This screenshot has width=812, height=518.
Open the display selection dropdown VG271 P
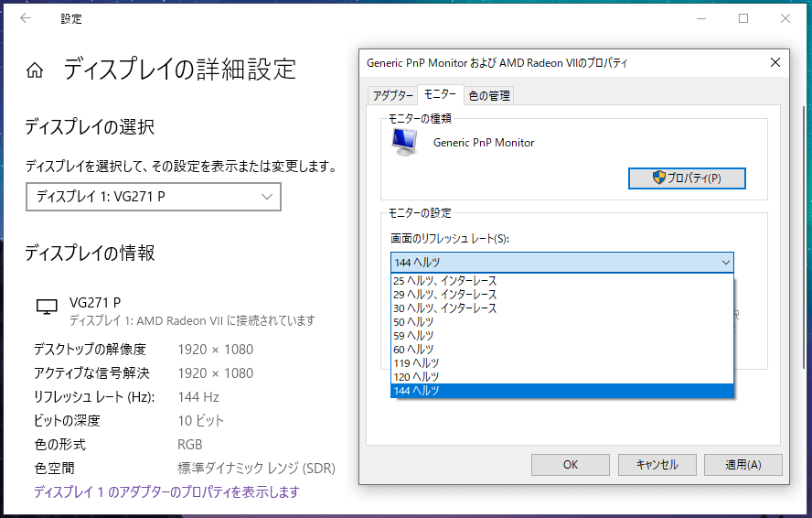[x=154, y=197]
